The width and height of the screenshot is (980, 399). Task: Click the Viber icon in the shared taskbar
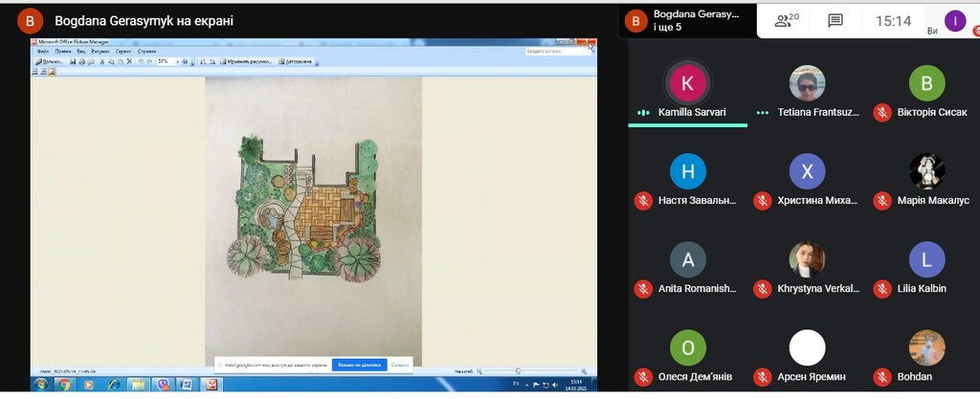[x=162, y=384]
